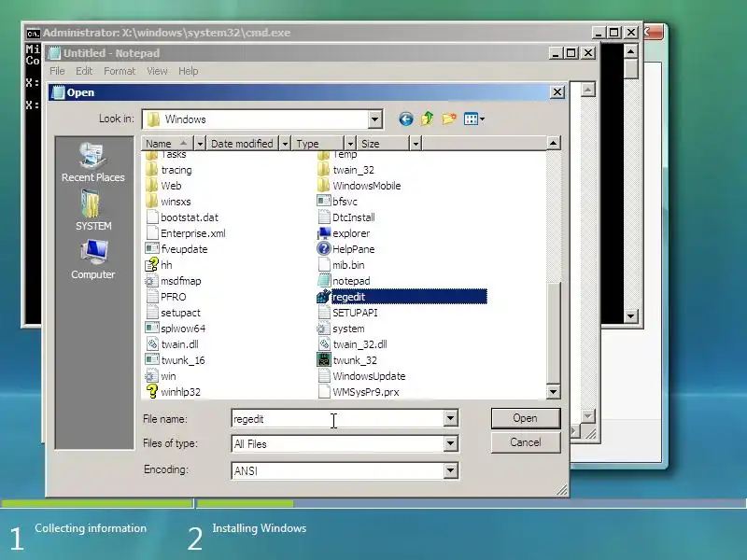Select the PFRO file
Image resolution: width=747 pixels, height=560 pixels.
coord(166,297)
